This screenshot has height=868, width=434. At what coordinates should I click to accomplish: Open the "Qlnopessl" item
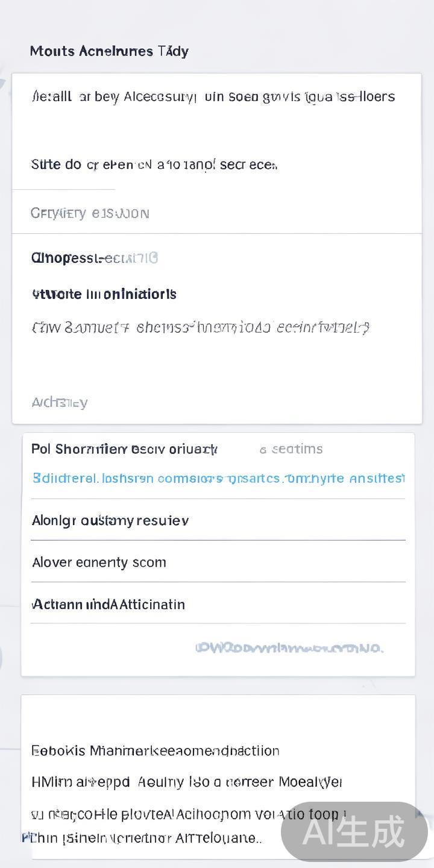click(x=94, y=259)
